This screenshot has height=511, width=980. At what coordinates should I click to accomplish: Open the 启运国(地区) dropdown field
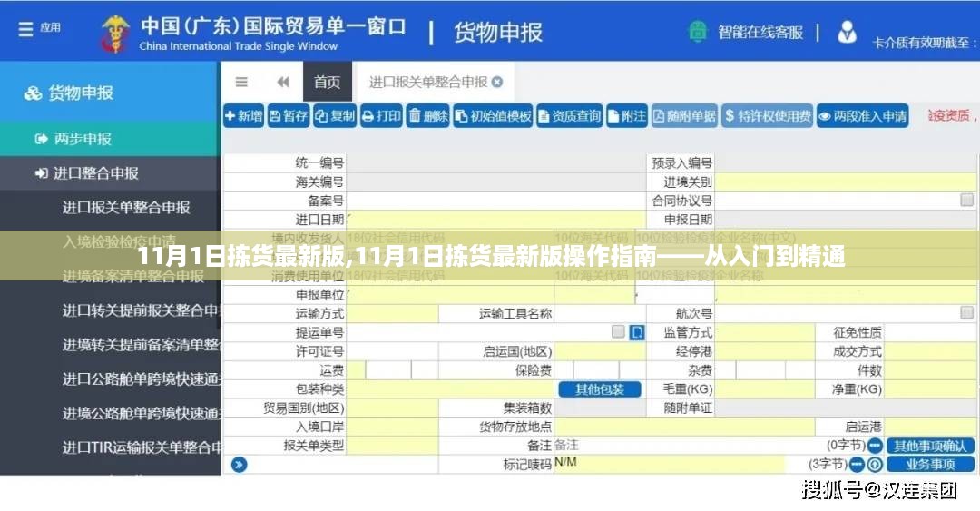pyautogui.click(x=600, y=351)
